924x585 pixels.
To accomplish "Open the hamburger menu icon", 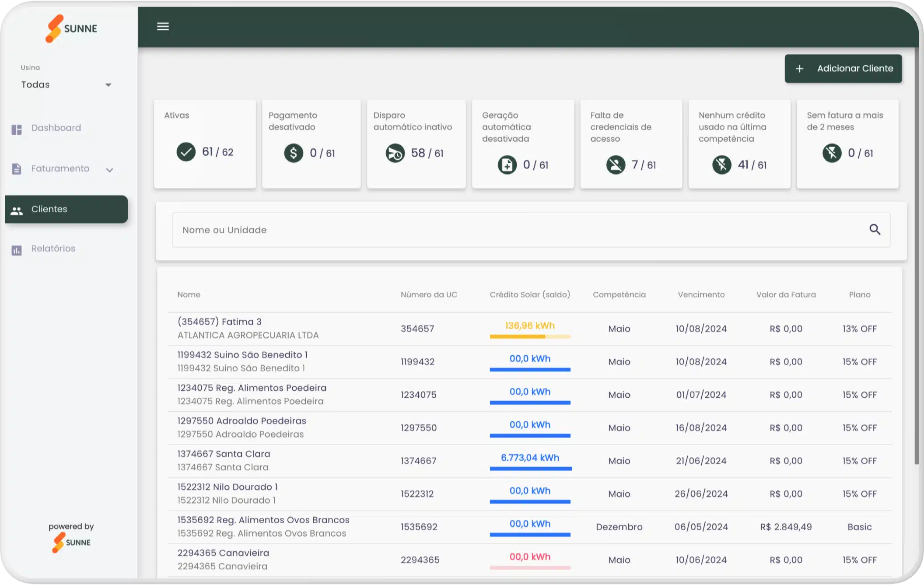I will (163, 27).
